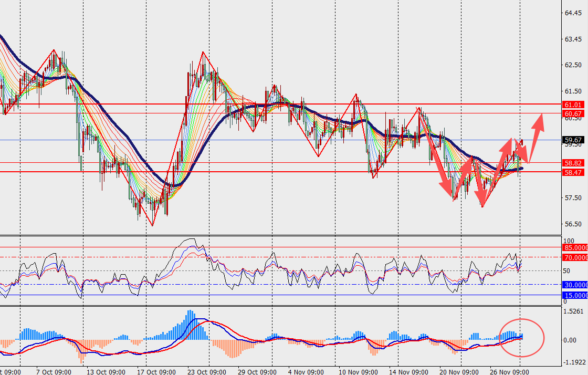The width and height of the screenshot is (588, 375).
Task: Click the red circle on the MACD histogram
Action: [x=521, y=336]
